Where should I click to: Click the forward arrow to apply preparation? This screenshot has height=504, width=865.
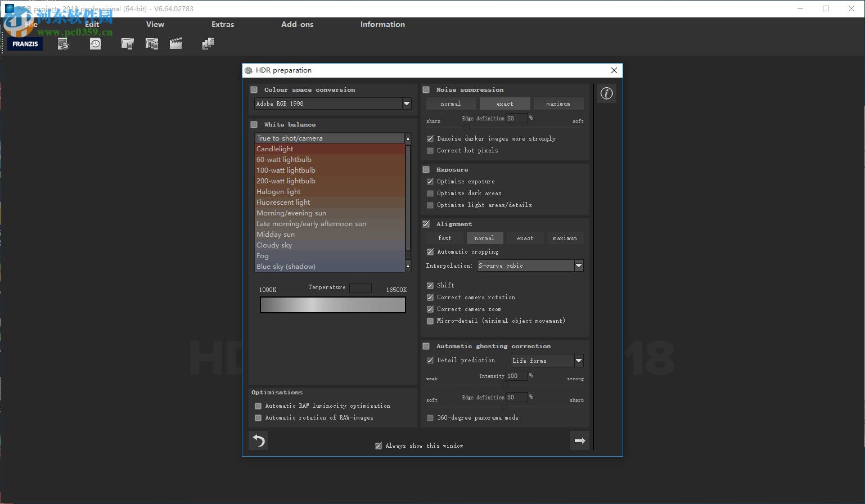coord(580,440)
